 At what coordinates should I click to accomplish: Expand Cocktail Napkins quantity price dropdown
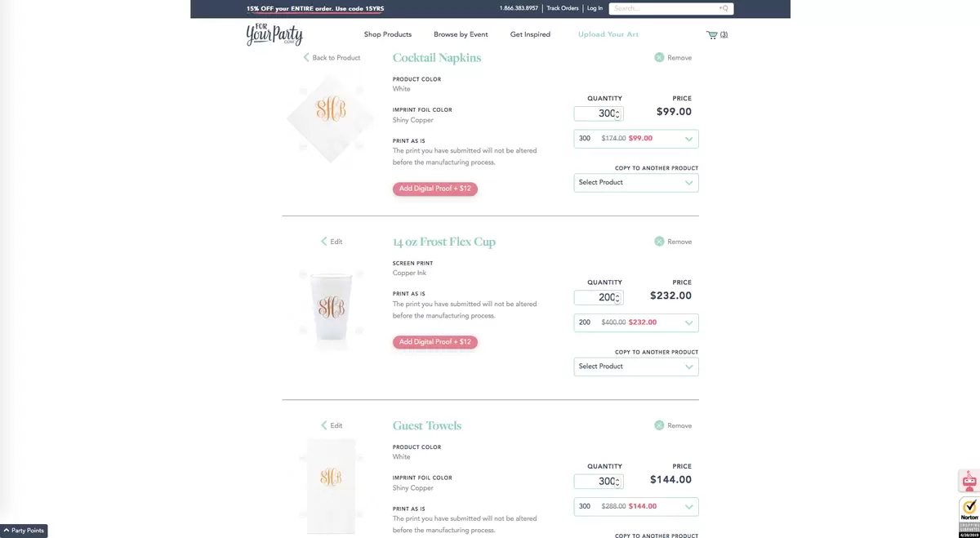tap(636, 139)
